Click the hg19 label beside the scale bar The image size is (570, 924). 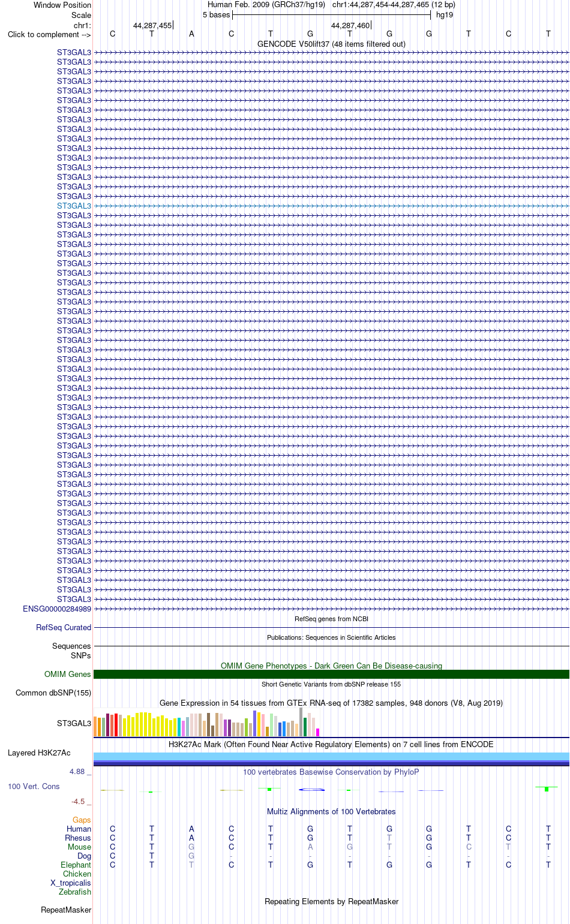click(445, 14)
